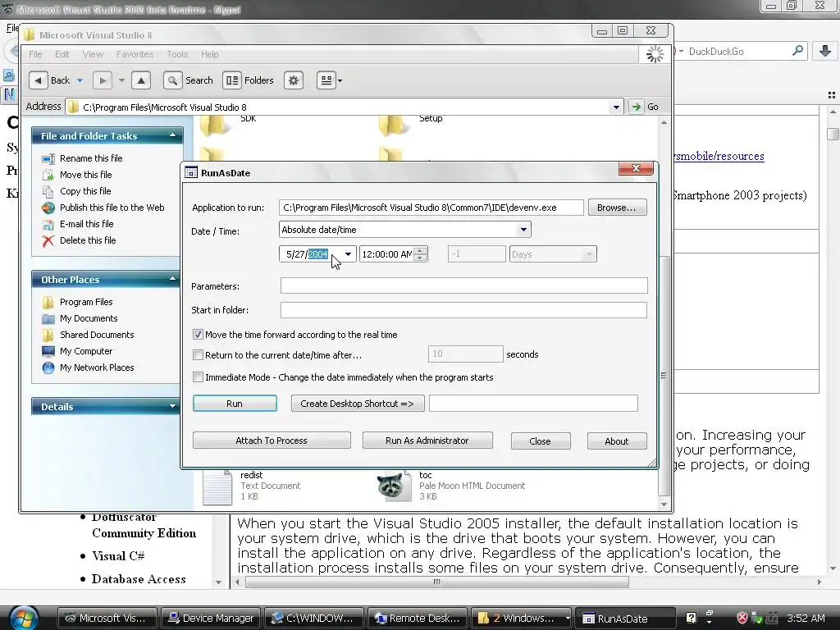This screenshot has width=840, height=630.
Task: Open the taskbar Windows group dropdown
Action: (568, 619)
